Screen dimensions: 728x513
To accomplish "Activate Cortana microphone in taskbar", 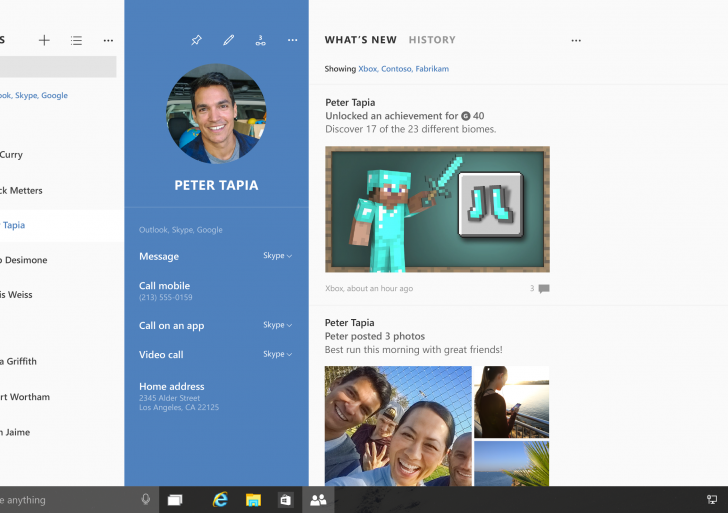I will click(145, 500).
